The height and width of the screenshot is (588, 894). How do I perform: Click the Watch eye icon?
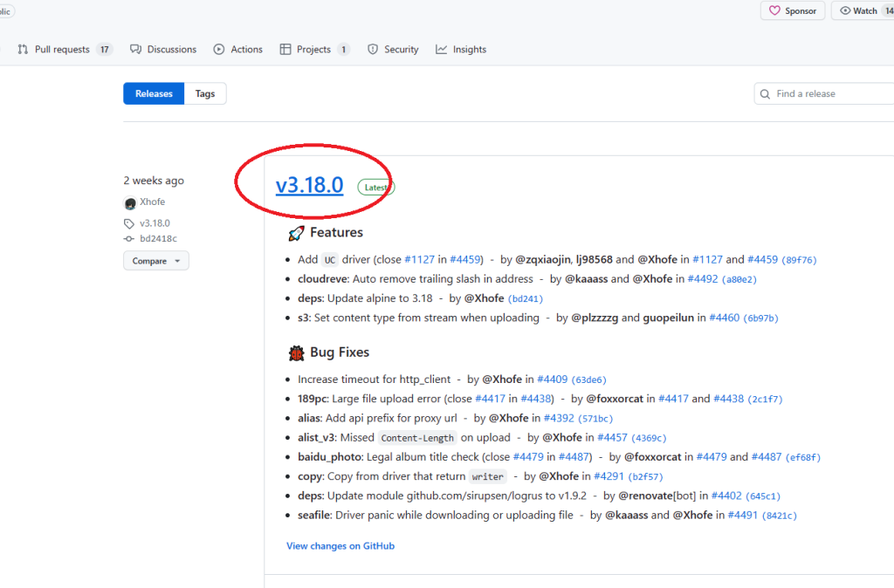pos(844,11)
